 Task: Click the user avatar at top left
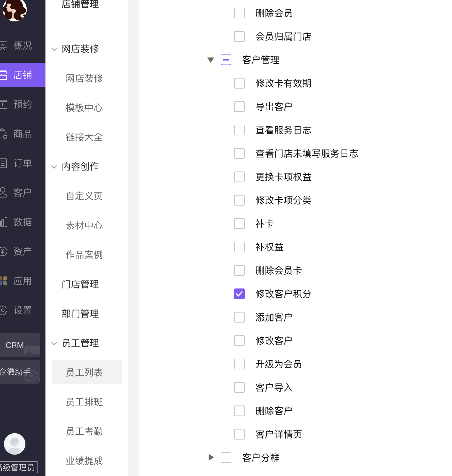[x=14, y=10]
